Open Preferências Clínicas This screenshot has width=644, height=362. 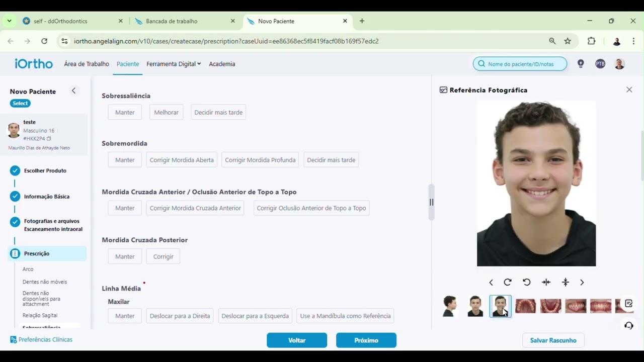[x=41, y=340]
